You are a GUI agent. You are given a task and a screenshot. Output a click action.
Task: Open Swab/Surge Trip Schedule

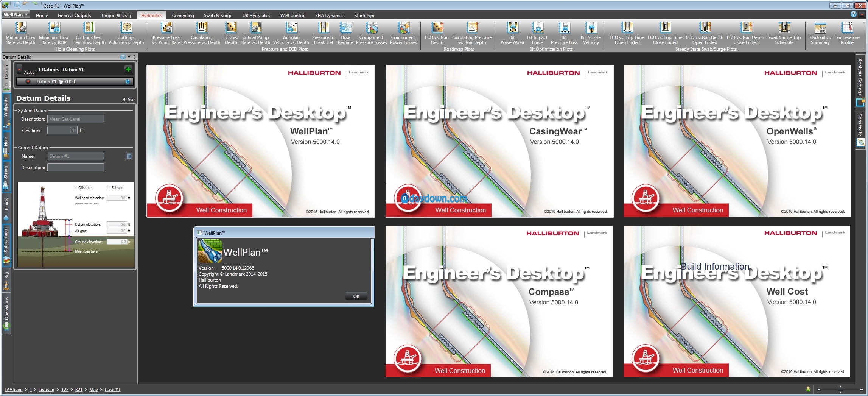784,33
